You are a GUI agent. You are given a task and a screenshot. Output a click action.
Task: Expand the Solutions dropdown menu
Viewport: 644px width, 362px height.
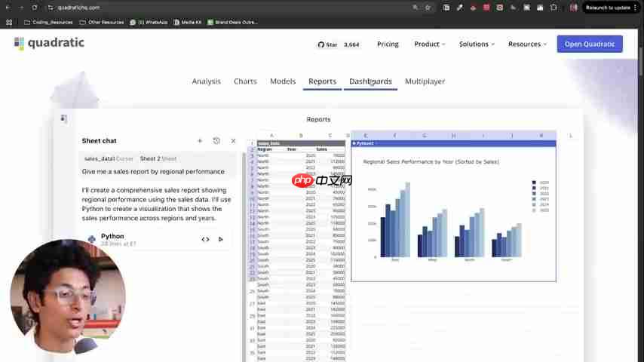click(477, 44)
